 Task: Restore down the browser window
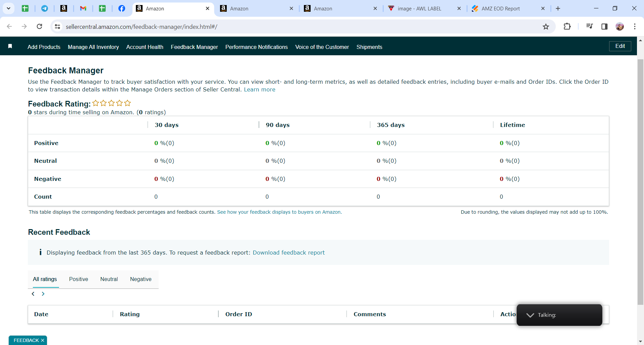[615, 8]
